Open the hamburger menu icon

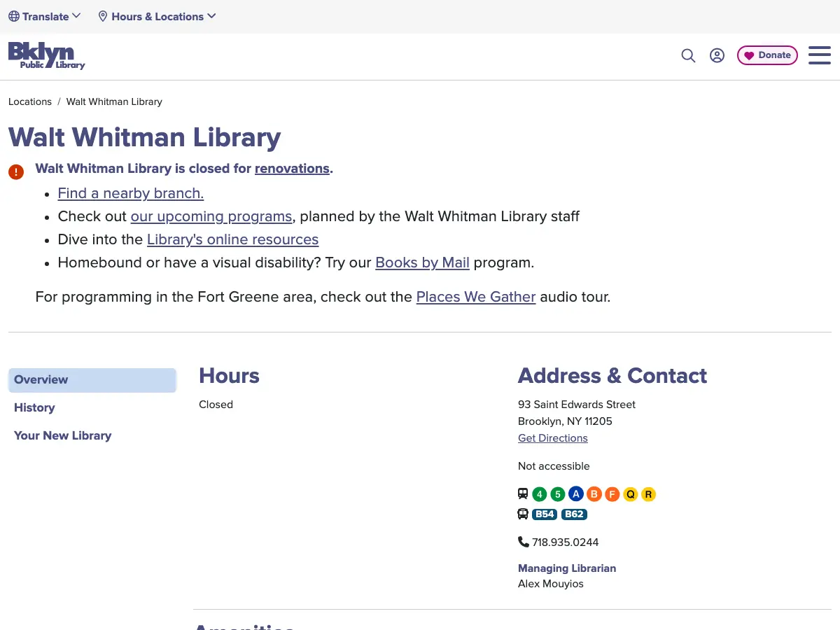coord(820,55)
